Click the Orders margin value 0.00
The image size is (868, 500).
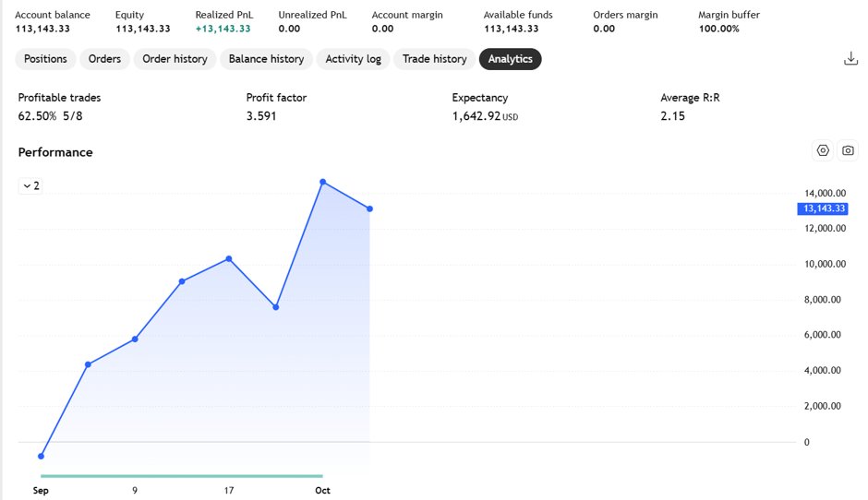pyautogui.click(x=604, y=29)
